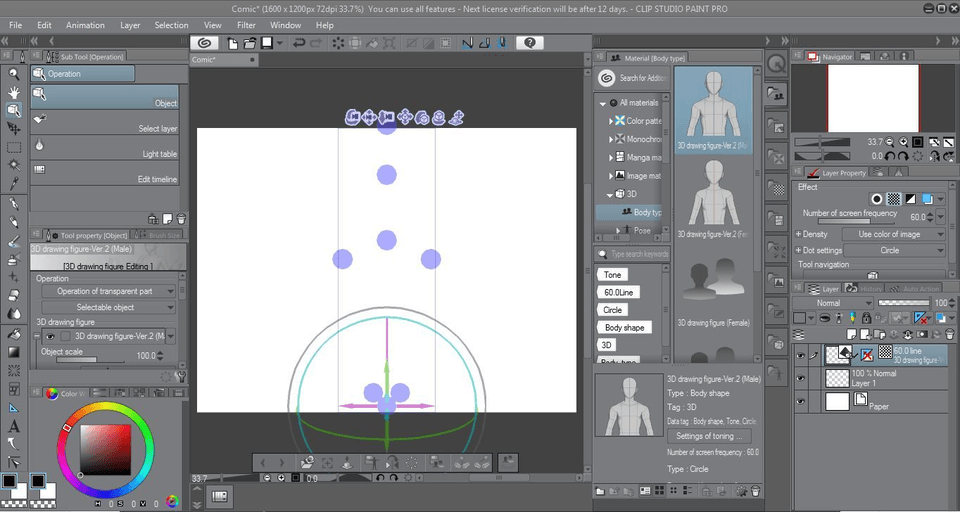Viewport: 960px width, 512px height.
Task: Toggle the Border effect circle icon
Action: click(877, 199)
